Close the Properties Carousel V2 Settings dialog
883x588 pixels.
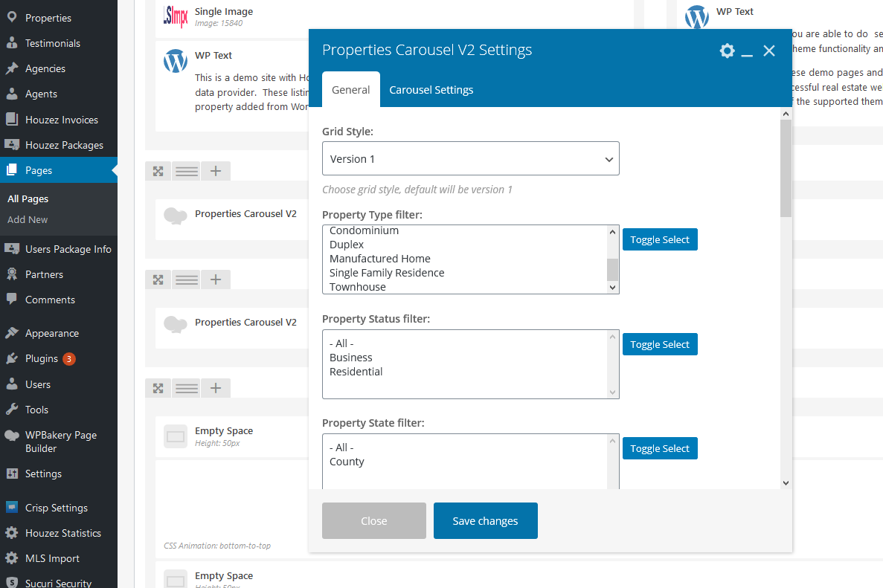click(769, 51)
